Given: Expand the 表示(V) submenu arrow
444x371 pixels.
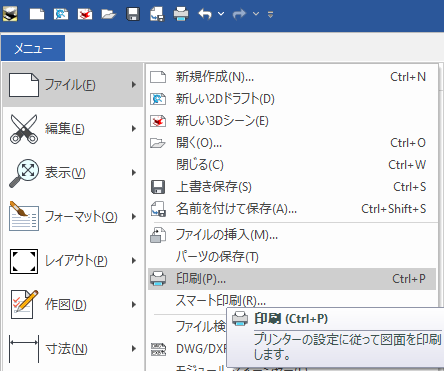Looking at the screenshot, I should tap(134, 173).
